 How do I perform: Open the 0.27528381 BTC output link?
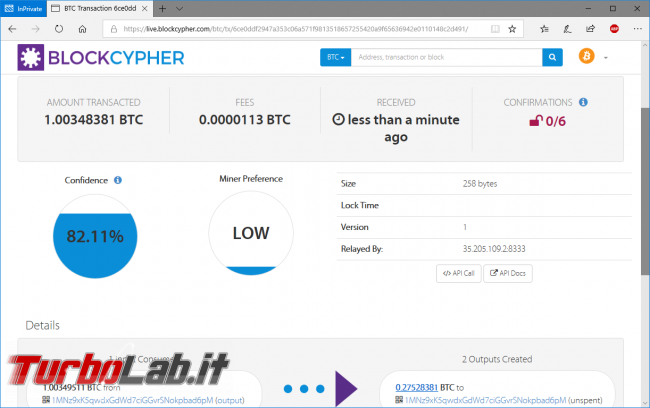pos(417,387)
